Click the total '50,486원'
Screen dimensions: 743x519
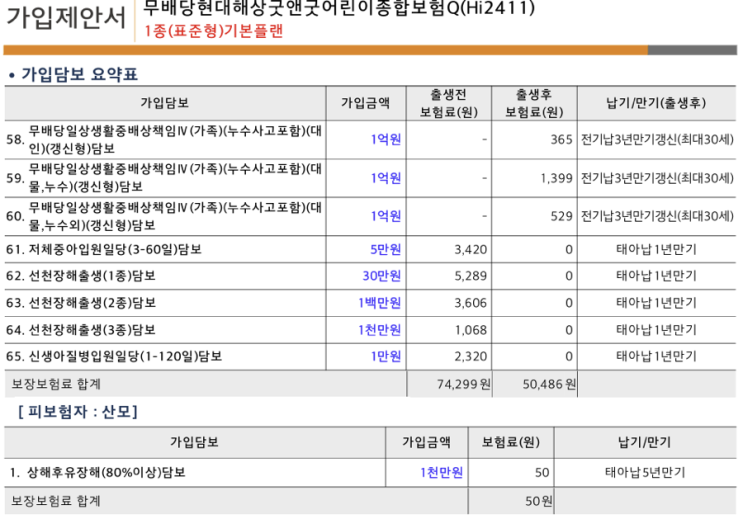click(x=549, y=384)
